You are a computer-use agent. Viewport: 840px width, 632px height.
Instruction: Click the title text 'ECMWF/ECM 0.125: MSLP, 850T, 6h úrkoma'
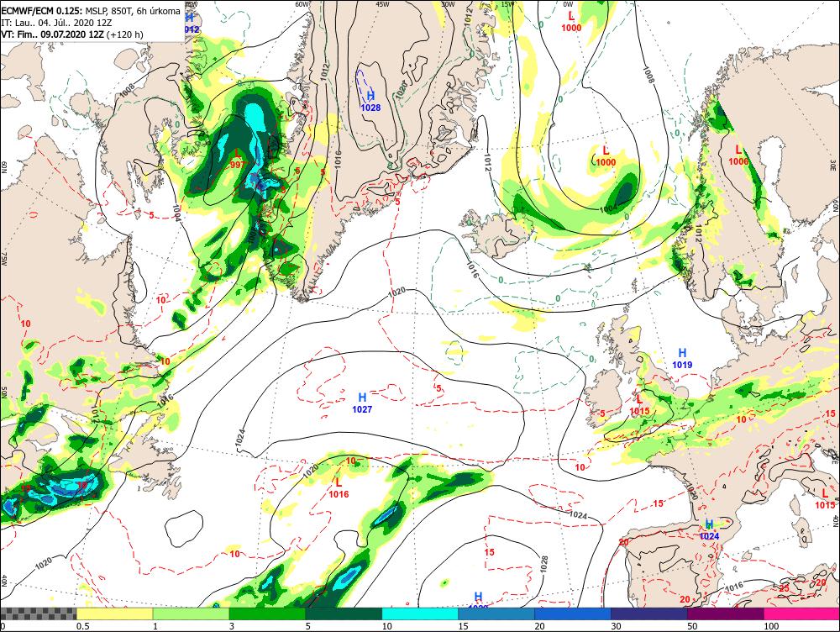(x=91, y=11)
